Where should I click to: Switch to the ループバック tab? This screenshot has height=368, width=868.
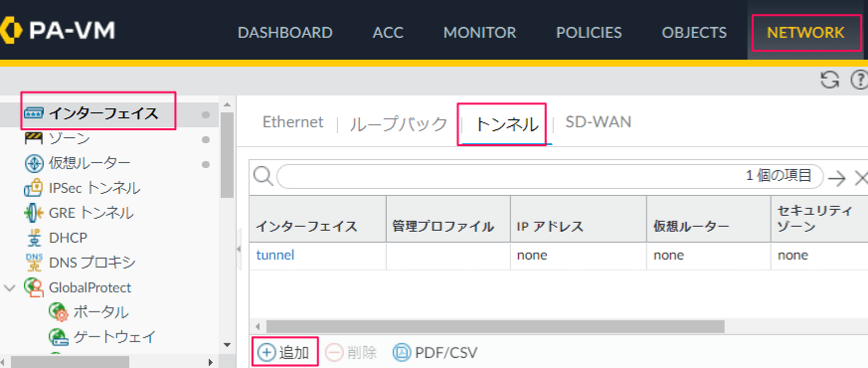pos(399,124)
